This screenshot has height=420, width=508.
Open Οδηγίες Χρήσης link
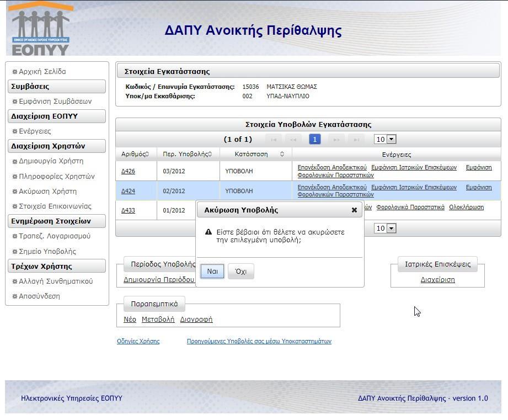(x=138, y=341)
